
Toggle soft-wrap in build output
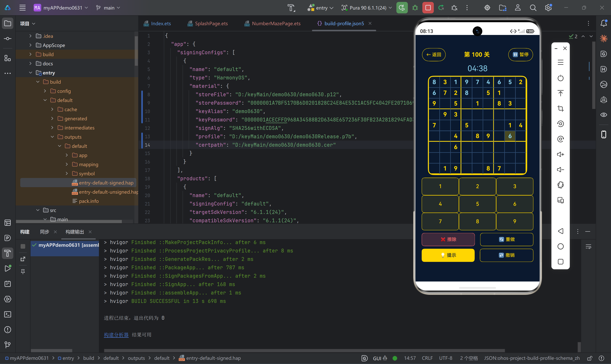click(588, 247)
